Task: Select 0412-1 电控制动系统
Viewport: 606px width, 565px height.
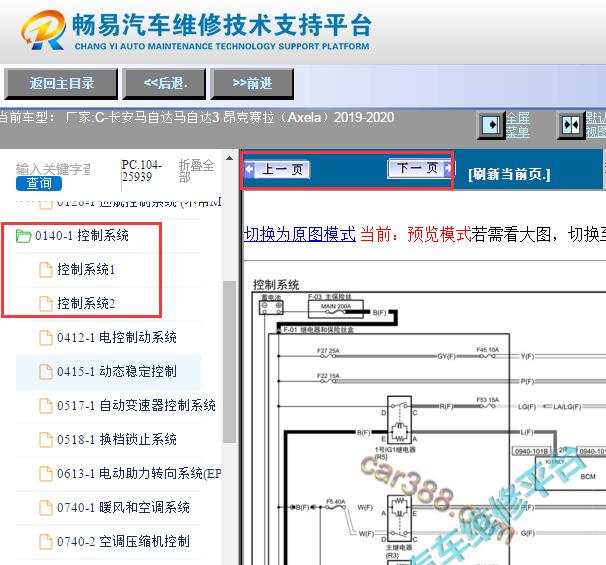Action: [117, 337]
